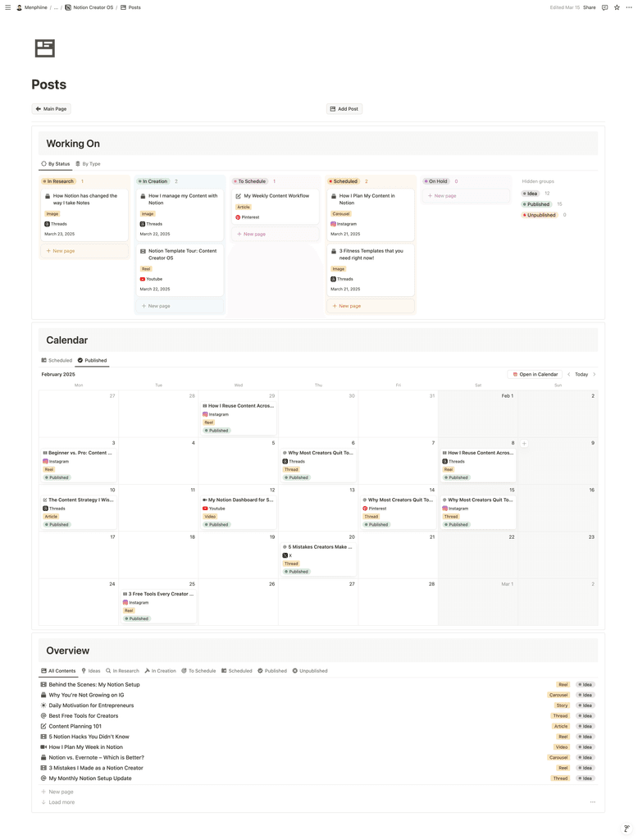Click Load more in Overview list
Image resolution: width=638 pixels, height=840 pixels.
58,802
